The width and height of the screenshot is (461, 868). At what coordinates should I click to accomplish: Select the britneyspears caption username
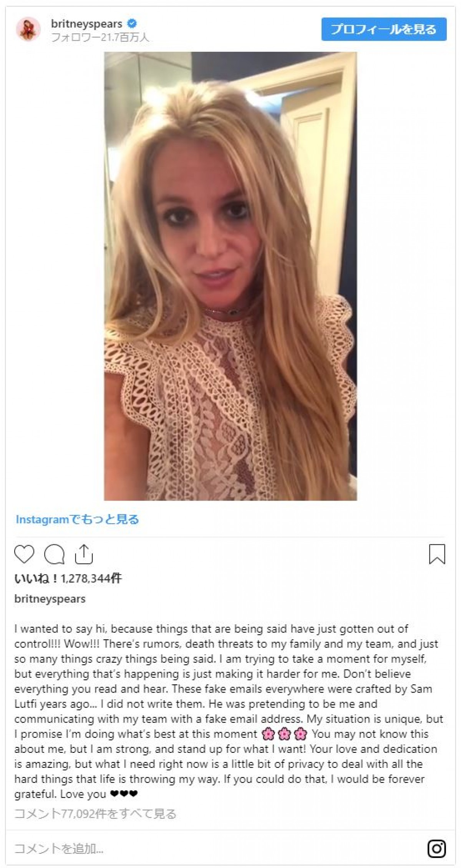point(50,599)
